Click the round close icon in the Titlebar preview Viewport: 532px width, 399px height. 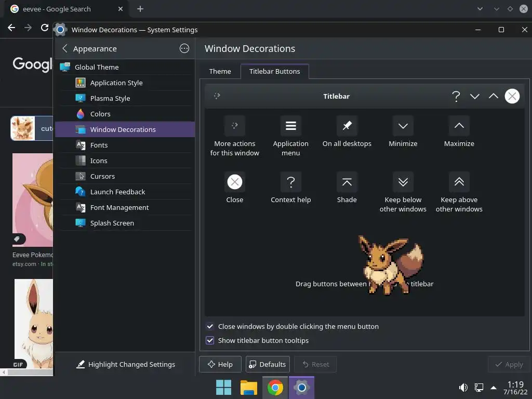point(512,96)
